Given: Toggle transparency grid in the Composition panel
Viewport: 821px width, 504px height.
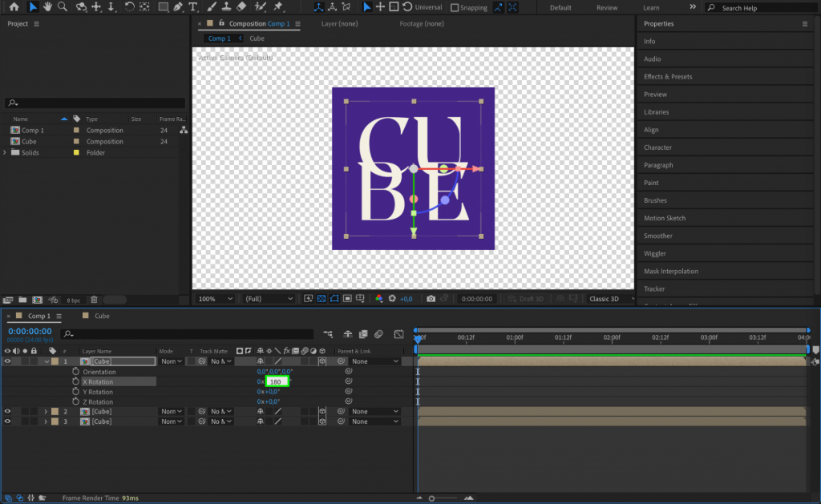Looking at the screenshot, I should pos(323,298).
